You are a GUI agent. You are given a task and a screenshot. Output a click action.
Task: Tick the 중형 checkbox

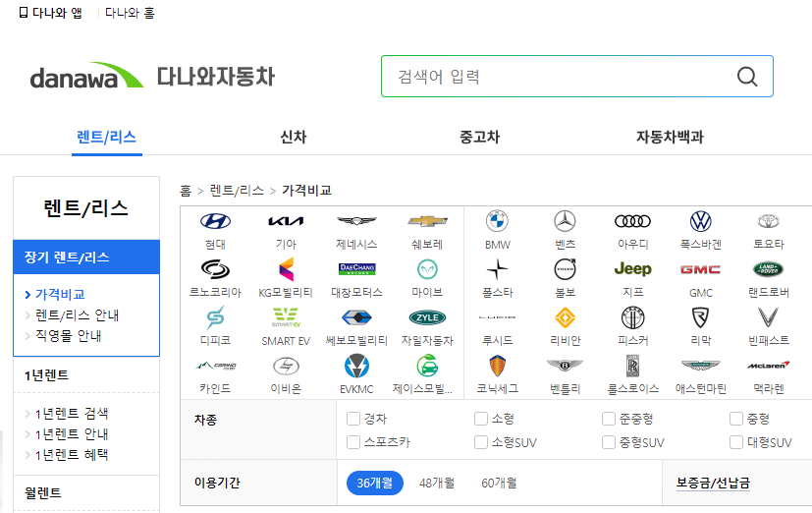736,419
